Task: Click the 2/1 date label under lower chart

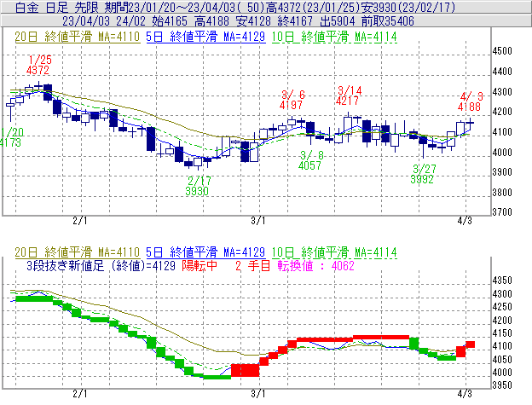Action: 80,393
